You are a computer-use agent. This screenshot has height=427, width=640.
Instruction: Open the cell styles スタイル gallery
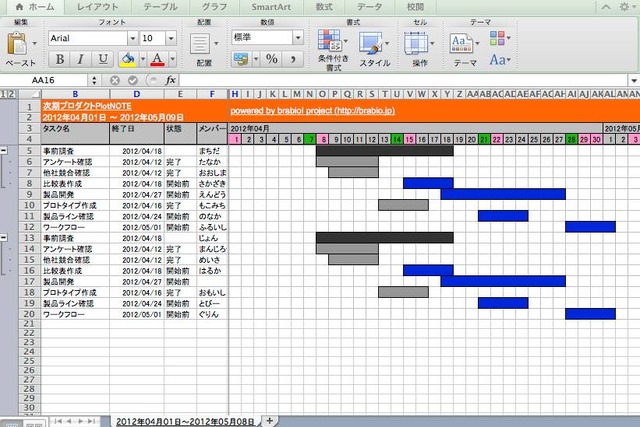[373, 43]
